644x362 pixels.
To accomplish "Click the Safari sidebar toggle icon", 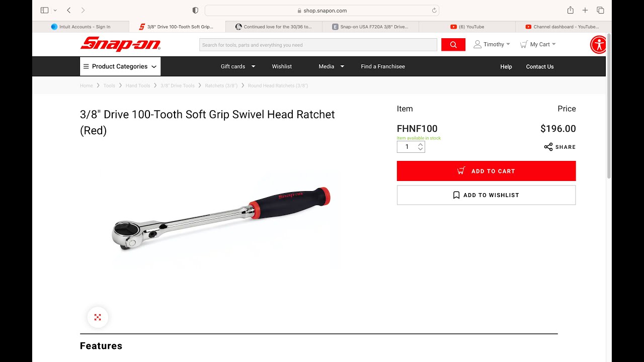I will pyautogui.click(x=44, y=10).
